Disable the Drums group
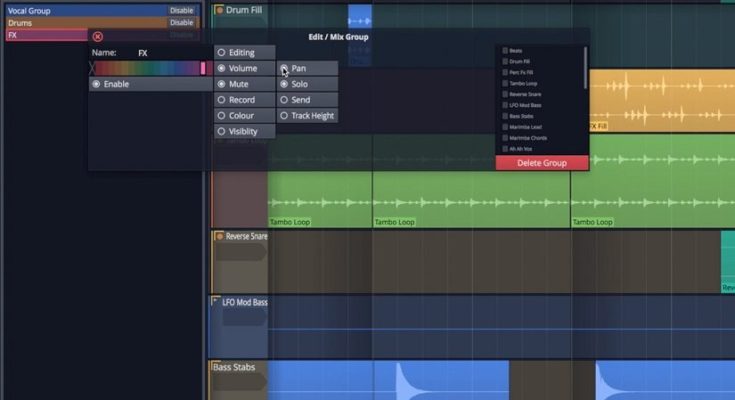The width and height of the screenshot is (735, 400). coord(181,22)
